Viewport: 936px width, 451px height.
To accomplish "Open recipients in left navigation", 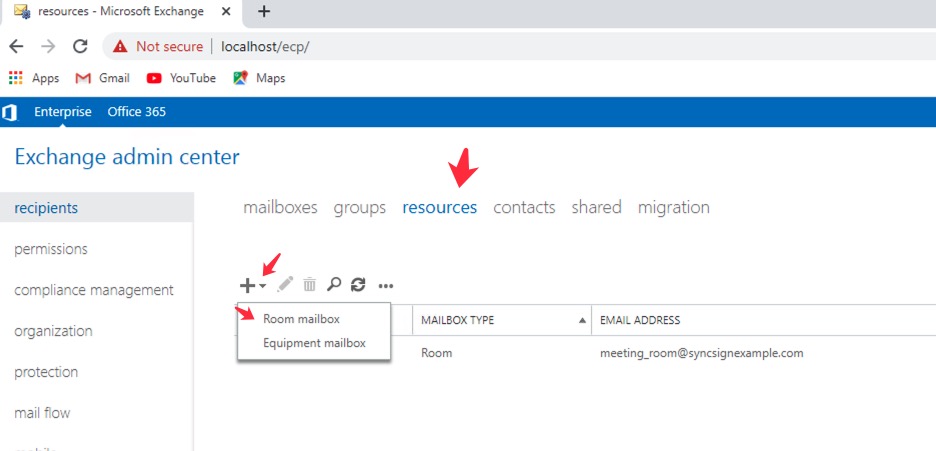I will coord(97,208).
